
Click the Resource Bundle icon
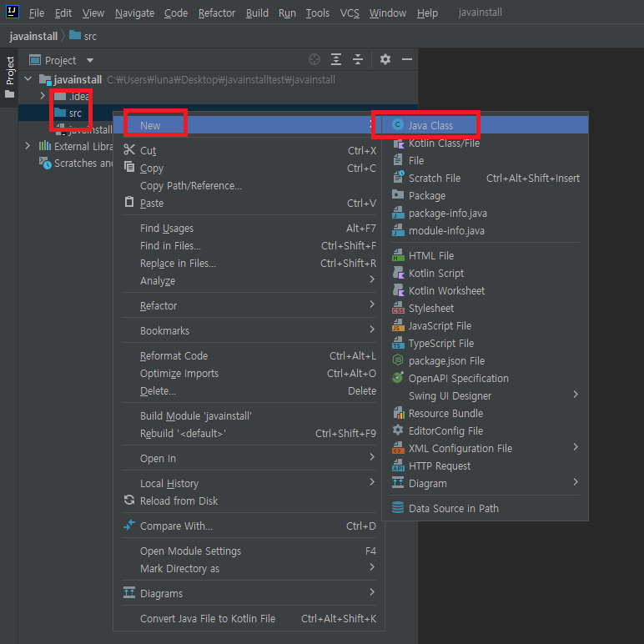pos(399,412)
